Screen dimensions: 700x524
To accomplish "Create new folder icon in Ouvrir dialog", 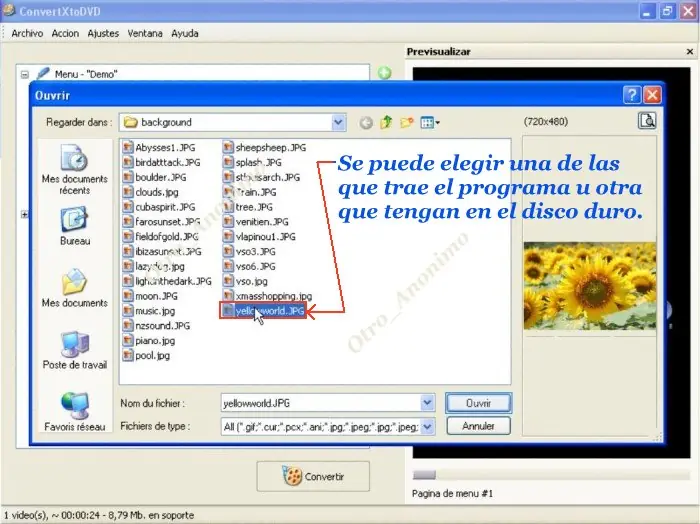I will [x=407, y=122].
